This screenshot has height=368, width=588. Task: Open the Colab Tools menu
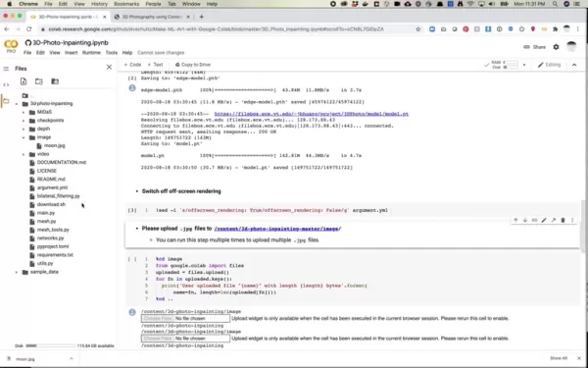click(x=112, y=53)
